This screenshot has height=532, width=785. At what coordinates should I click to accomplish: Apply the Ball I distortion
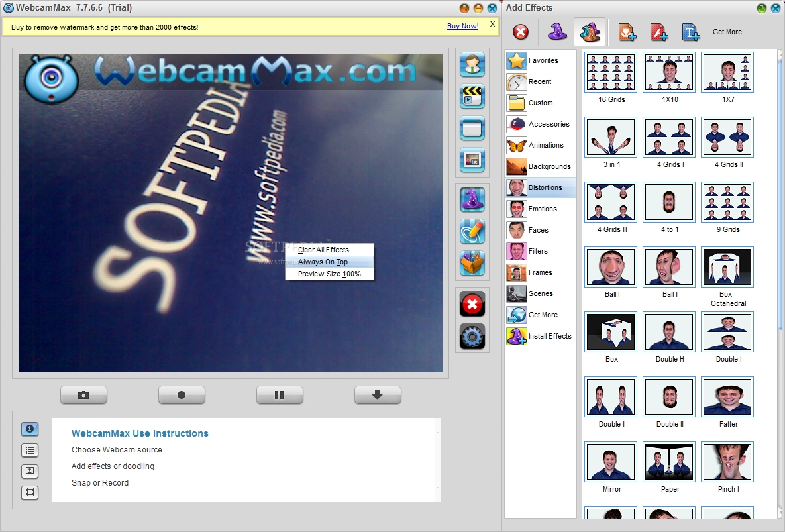(611, 267)
